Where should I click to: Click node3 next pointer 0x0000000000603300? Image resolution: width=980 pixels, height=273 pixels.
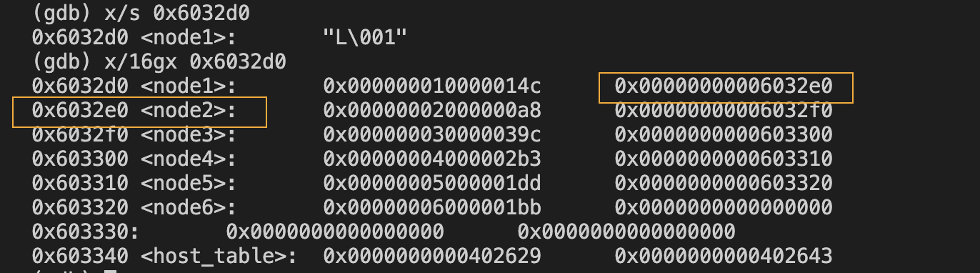pos(724,136)
